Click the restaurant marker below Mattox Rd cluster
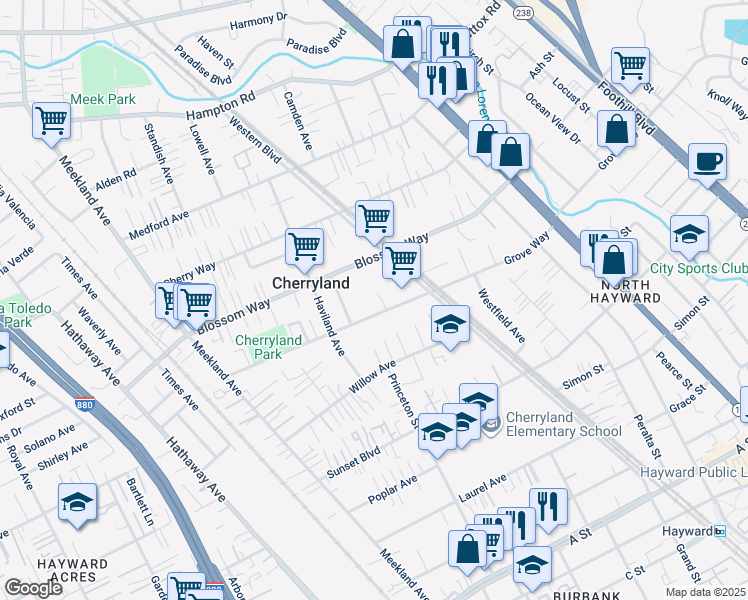Viewport: 748px width, 600px height. 438,82
